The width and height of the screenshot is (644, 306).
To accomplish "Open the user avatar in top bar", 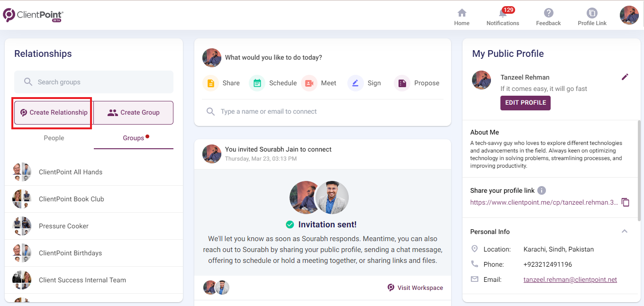I will [x=629, y=15].
